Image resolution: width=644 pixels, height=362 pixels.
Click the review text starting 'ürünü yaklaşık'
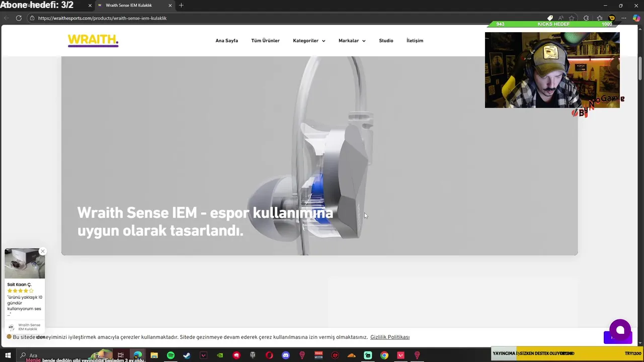[x=25, y=306]
